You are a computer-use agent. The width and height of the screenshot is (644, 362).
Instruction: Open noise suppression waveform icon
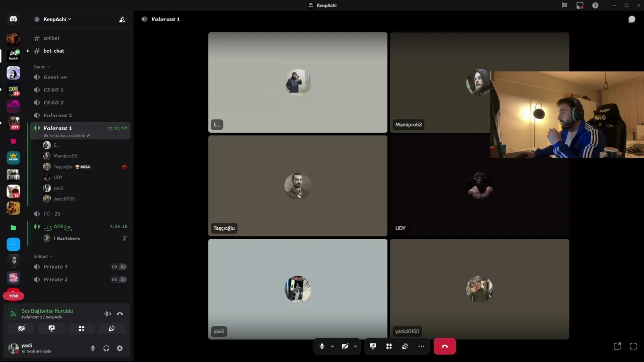(108, 314)
